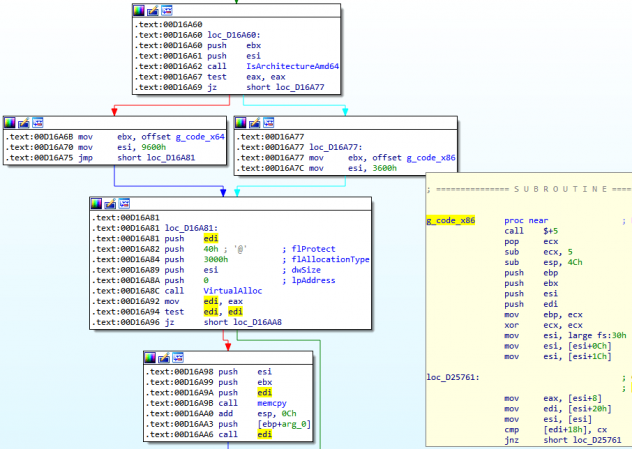Image resolution: width=632 pixels, height=449 pixels.
Task: Click the pencil icon on the memcpy block
Action: [x=165, y=357]
